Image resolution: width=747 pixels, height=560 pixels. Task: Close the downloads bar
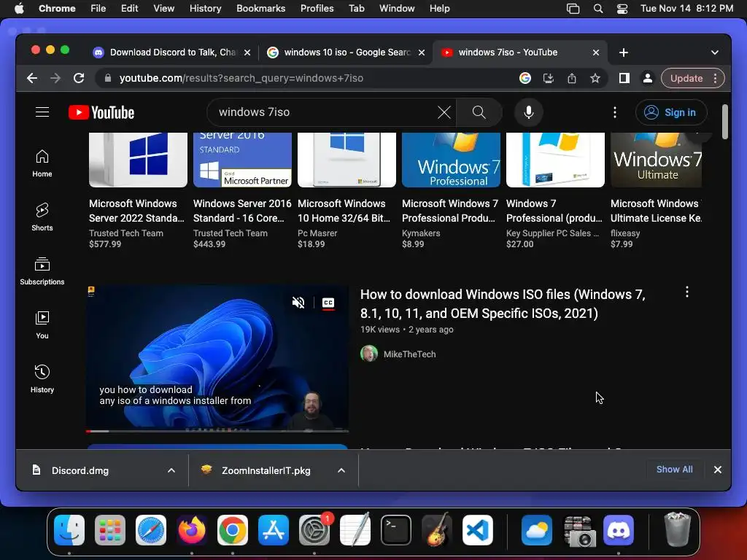718,470
